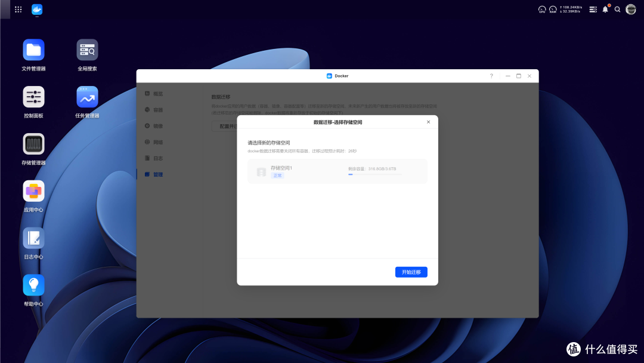
Task: Click the 存储空间1 drive icon
Action: [261, 172]
